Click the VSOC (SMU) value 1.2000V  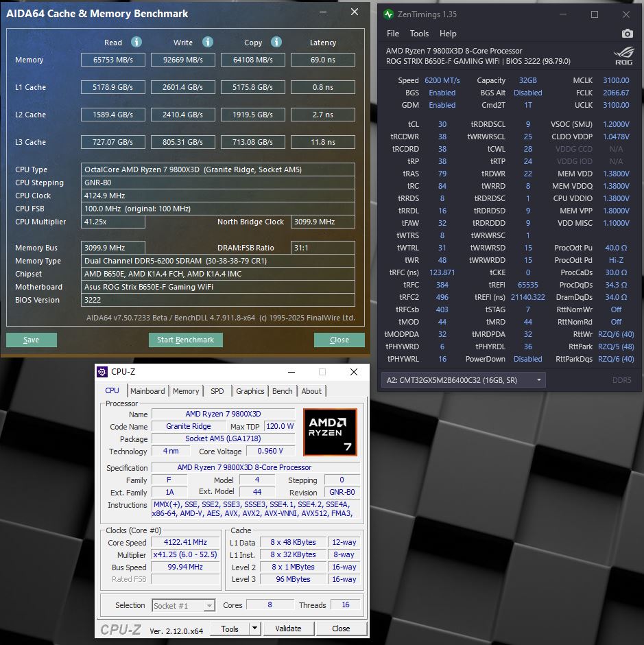click(616, 124)
